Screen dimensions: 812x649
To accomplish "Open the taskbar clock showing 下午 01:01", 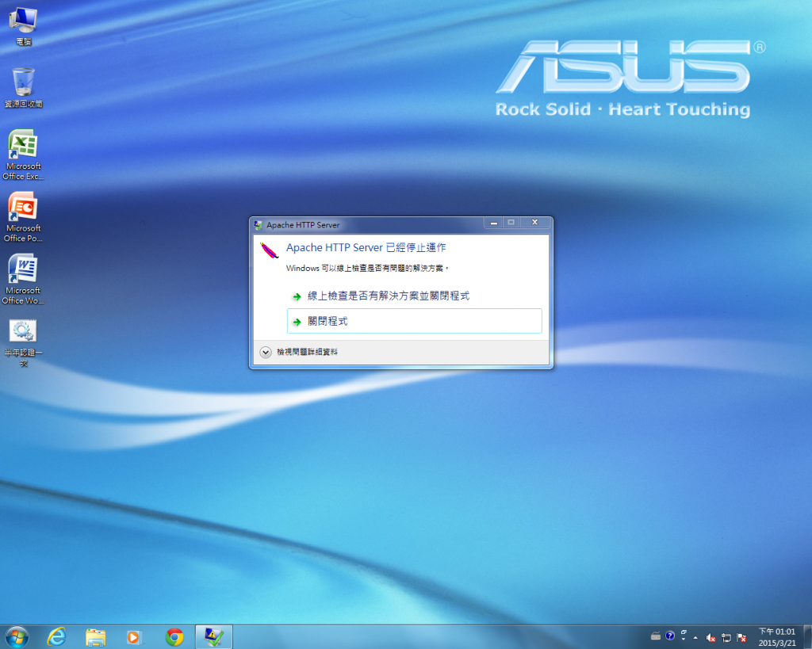I will (776, 636).
